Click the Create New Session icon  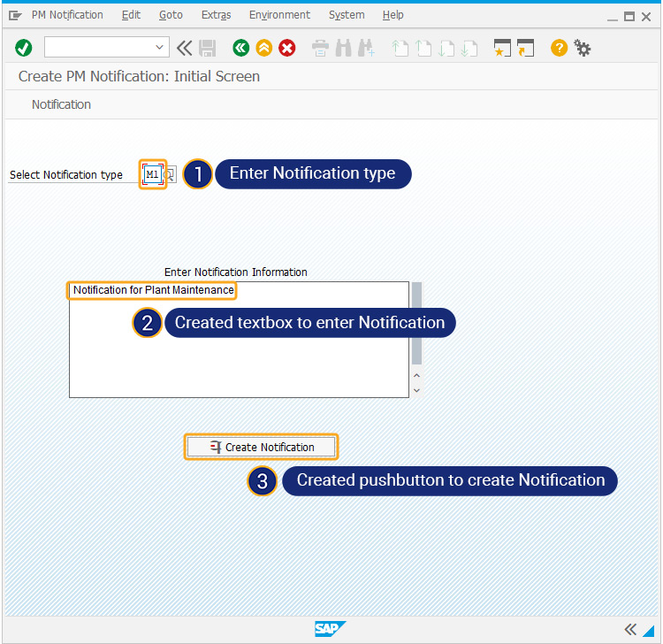[x=502, y=48]
